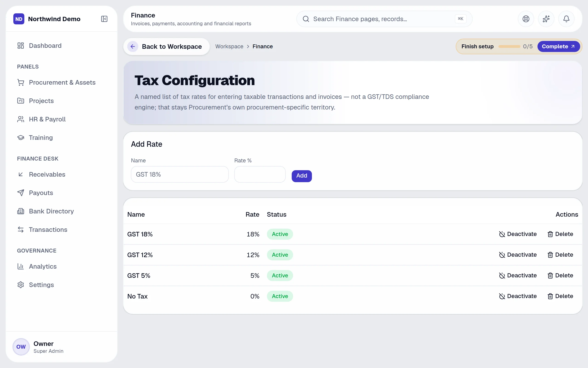The image size is (588, 368).
Task: Go to Training panel
Action: (62, 138)
